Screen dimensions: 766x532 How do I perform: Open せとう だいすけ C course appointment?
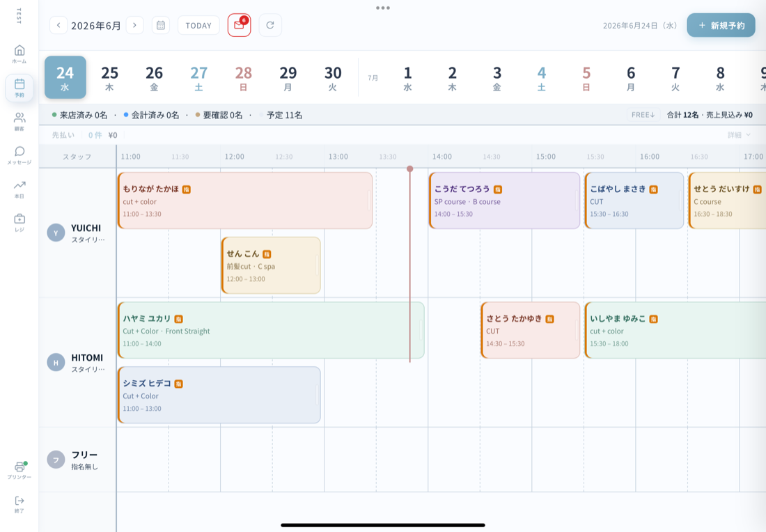727,201
